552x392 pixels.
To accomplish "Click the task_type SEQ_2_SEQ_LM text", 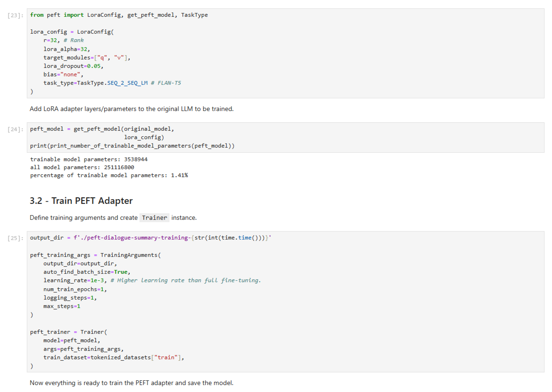I will [x=127, y=83].
